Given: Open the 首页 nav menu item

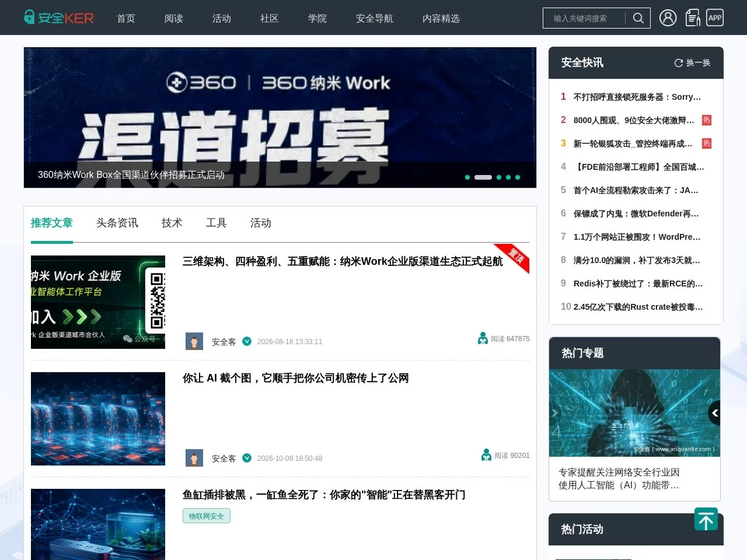Looking at the screenshot, I should point(126,18).
